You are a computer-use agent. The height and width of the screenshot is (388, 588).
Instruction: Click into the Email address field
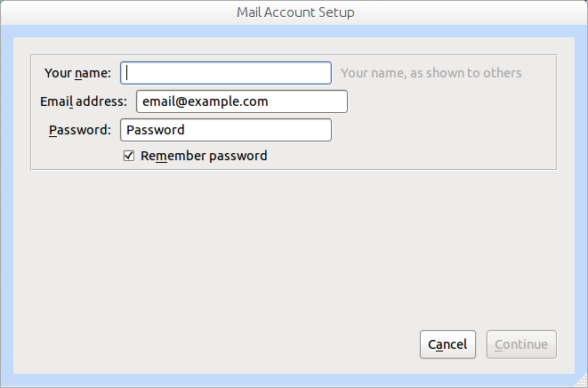click(242, 101)
